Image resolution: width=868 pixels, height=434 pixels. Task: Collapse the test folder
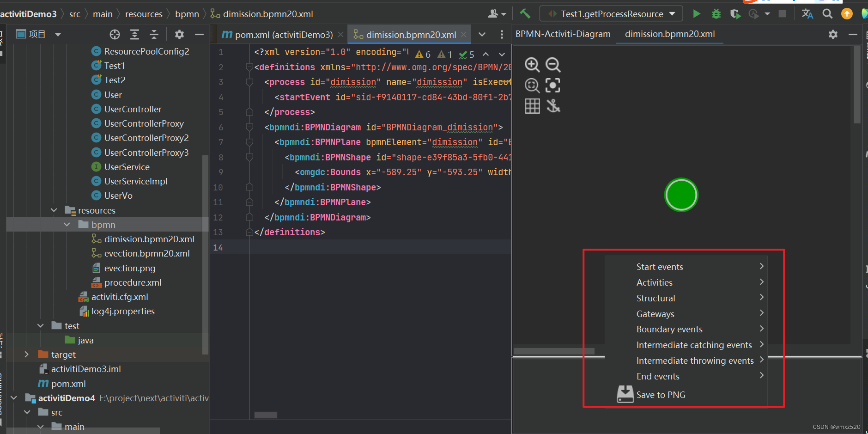pos(41,326)
